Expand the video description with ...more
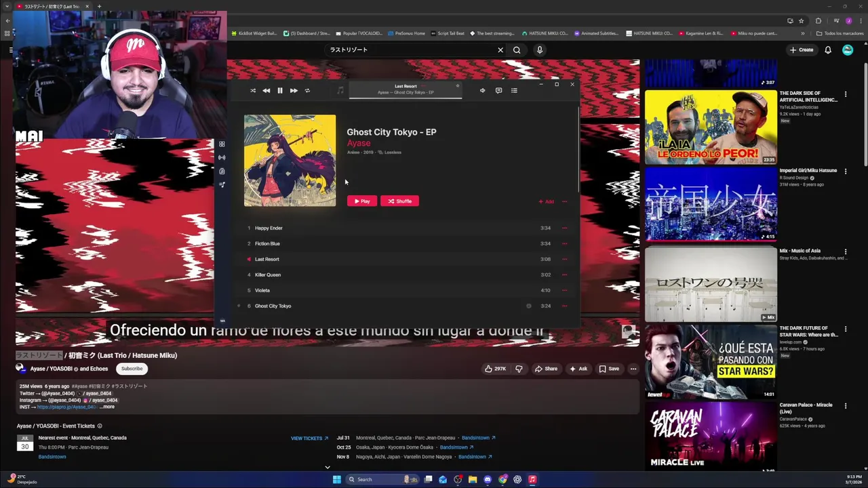Viewport: 868px width, 488px height. (107, 407)
